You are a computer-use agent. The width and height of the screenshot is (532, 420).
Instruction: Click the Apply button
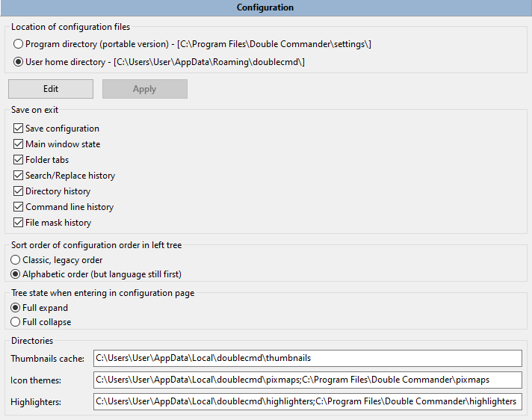145,89
